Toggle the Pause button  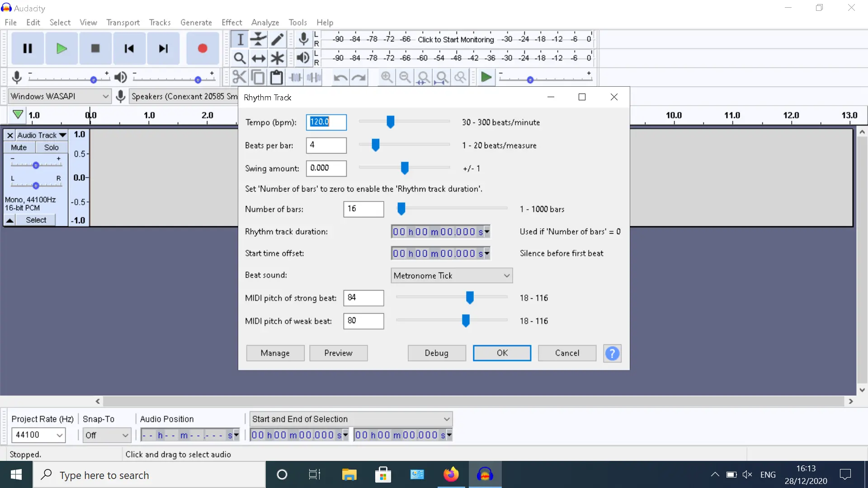28,48
